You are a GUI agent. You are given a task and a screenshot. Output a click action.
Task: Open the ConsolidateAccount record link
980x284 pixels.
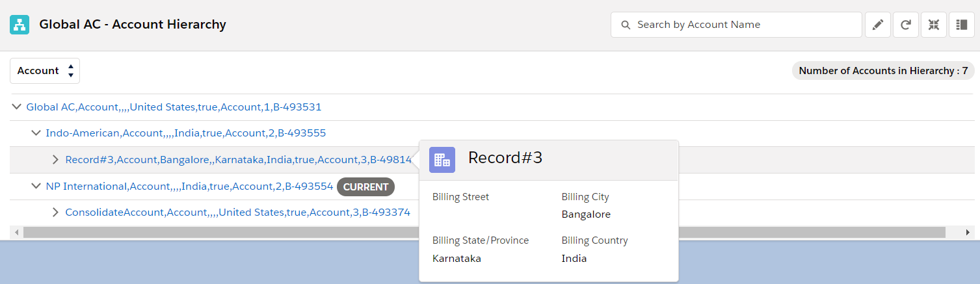coord(237,213)
